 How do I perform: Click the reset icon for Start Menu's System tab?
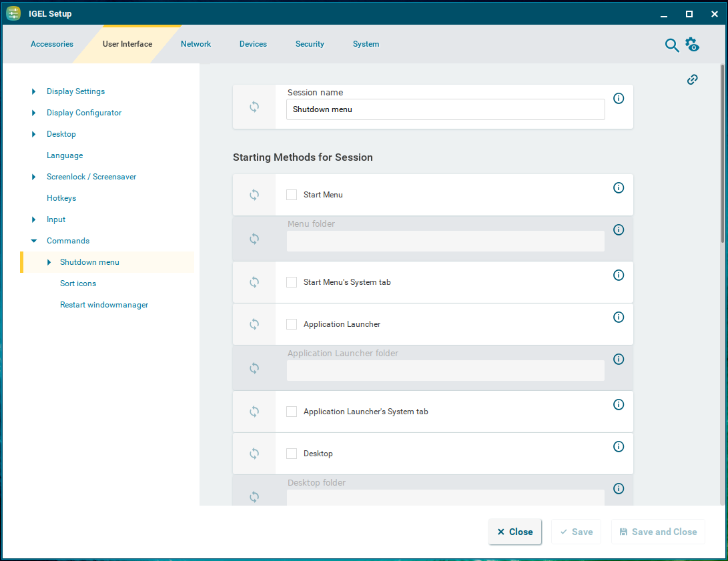coord(254,282)
